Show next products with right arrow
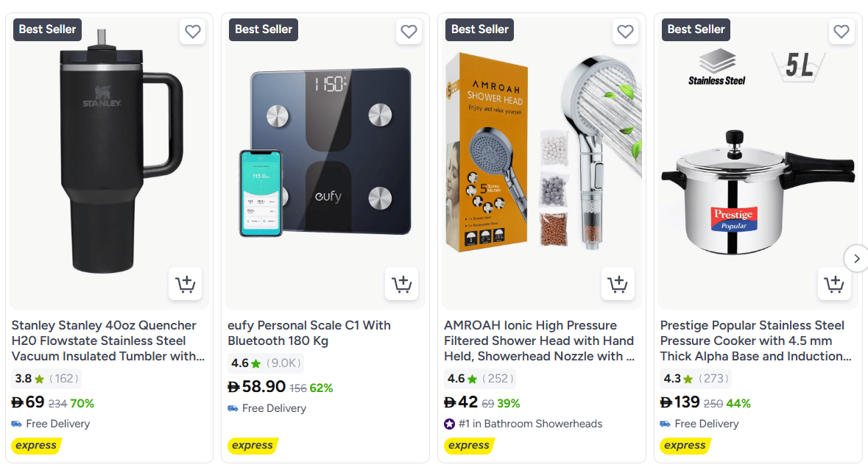 coord(856,258)
